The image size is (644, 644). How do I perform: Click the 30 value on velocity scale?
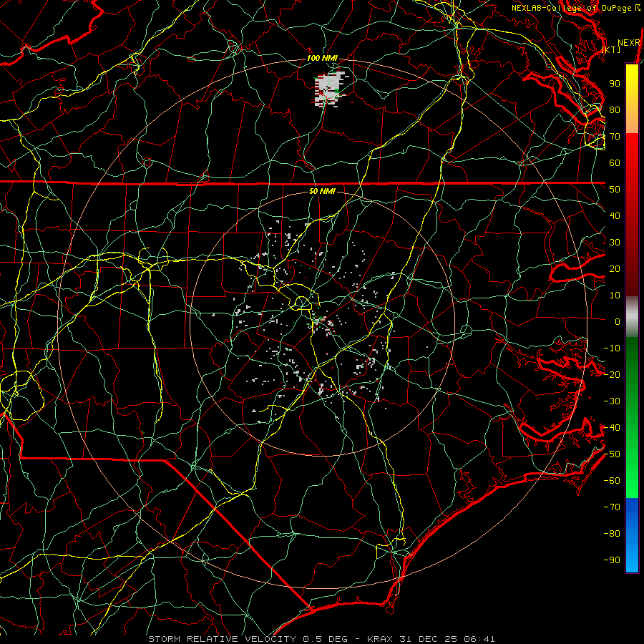tap(615, 243)
